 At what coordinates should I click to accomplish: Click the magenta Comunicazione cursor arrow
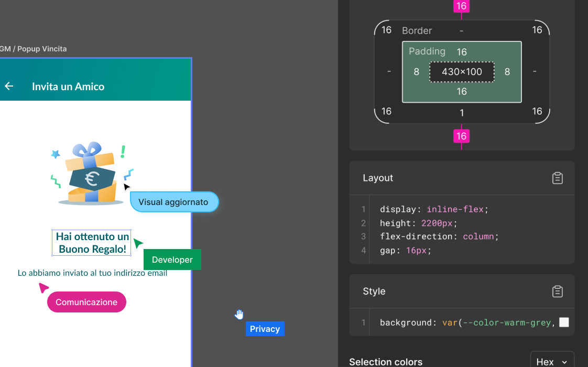tap(43, 287)
